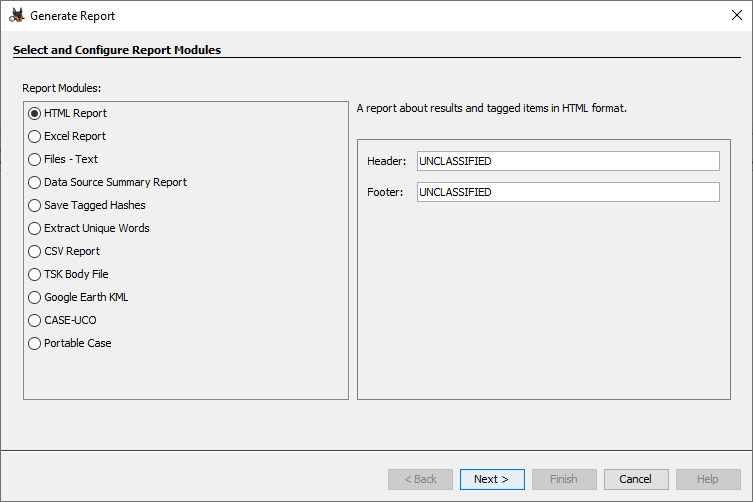Viewport: 753px width, 502px height.
Task: Select the Save Tagged Hashes option
Action: pyautogui.click(x=35, y=205)
